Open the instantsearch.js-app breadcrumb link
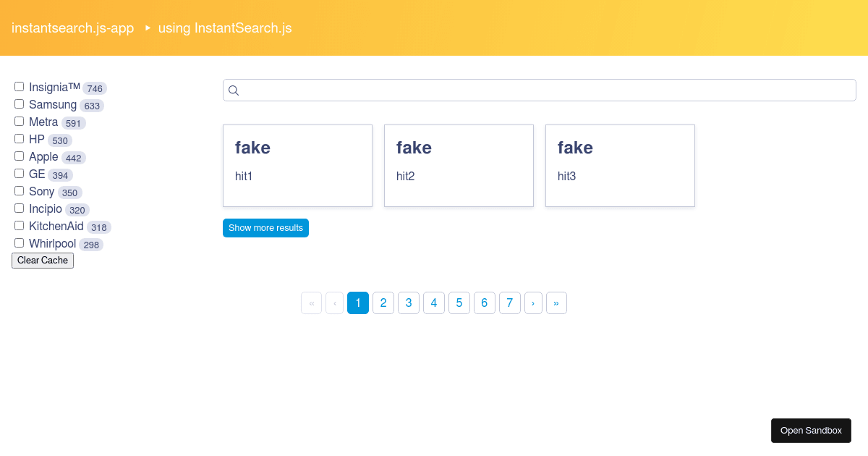This screenshot has height=456, width=868. point(72,28)
